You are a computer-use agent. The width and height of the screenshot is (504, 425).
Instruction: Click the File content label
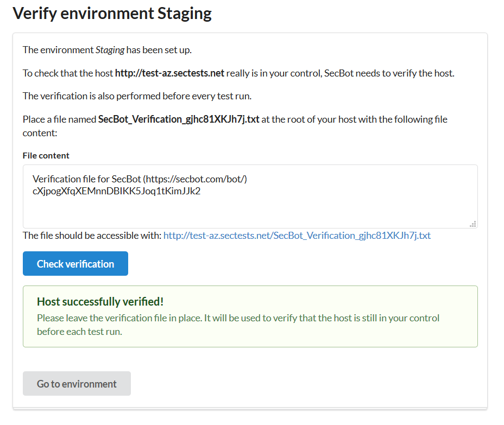click(46, 155)
